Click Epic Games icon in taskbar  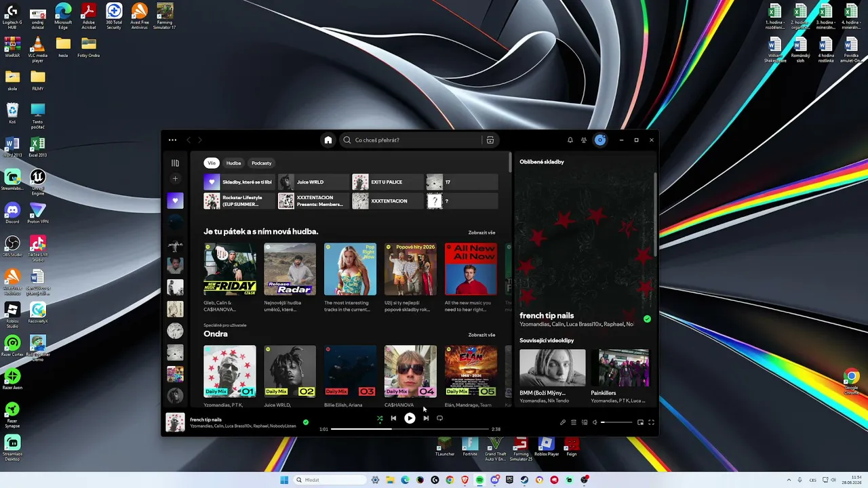coord(509,480)
